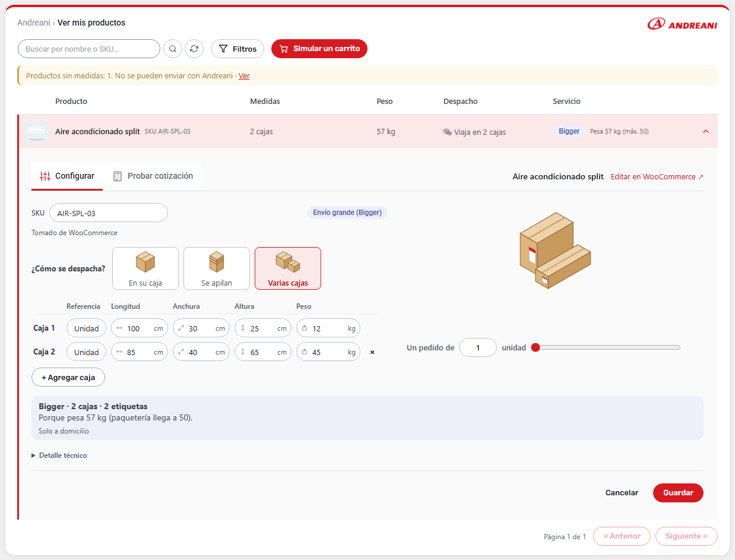
Task: Click Caja 1 Altura field with 25
Action: (263, 328)
